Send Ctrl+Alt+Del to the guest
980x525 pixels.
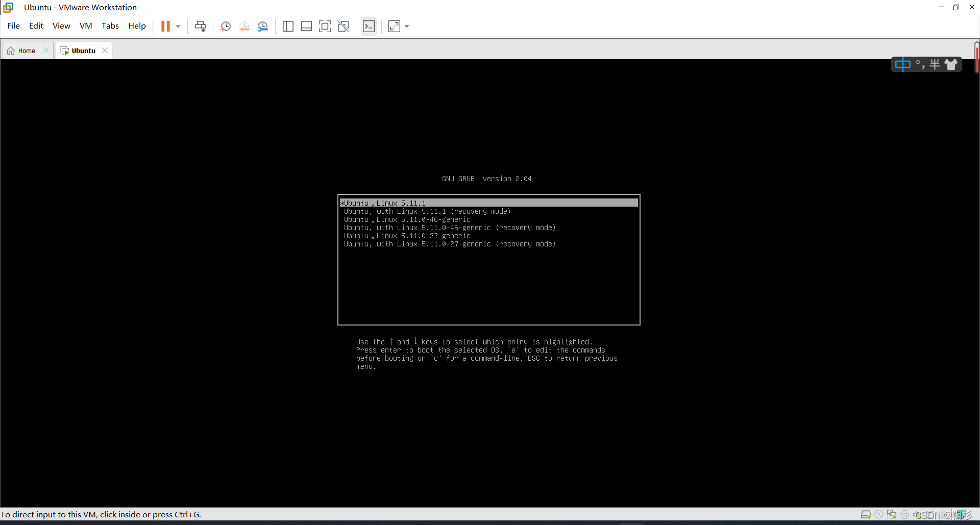coord(200,26)
